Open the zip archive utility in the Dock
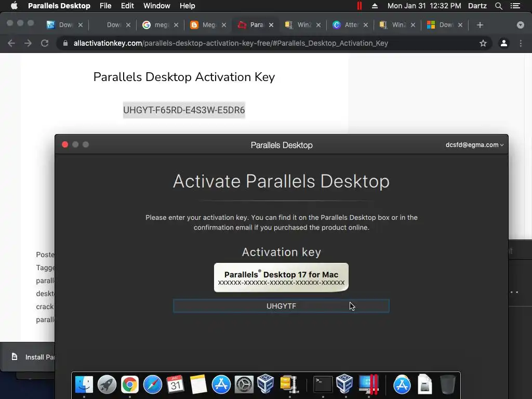Viewport: 532px width, 399px height. click(x=289, y=384)
